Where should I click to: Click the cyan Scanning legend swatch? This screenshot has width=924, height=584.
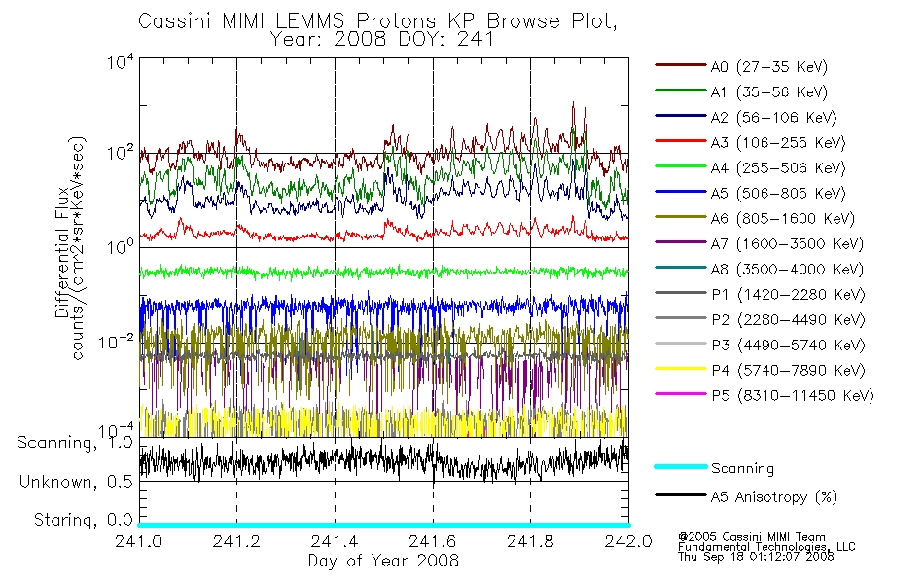[x=681, y=466]
